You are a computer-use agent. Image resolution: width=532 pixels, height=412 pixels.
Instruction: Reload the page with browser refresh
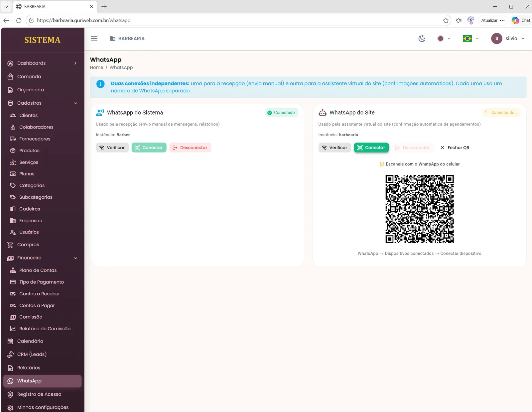(x=19, y=20)
